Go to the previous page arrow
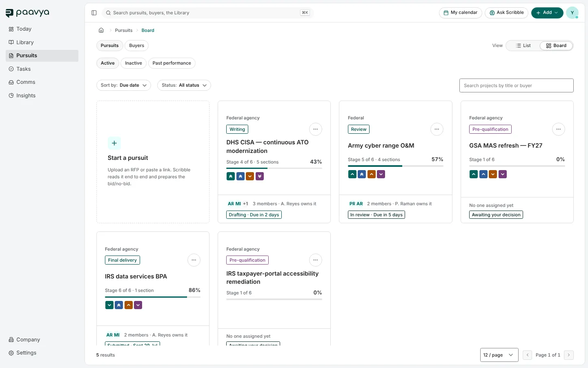588x368 pixels. pos(528,355)
